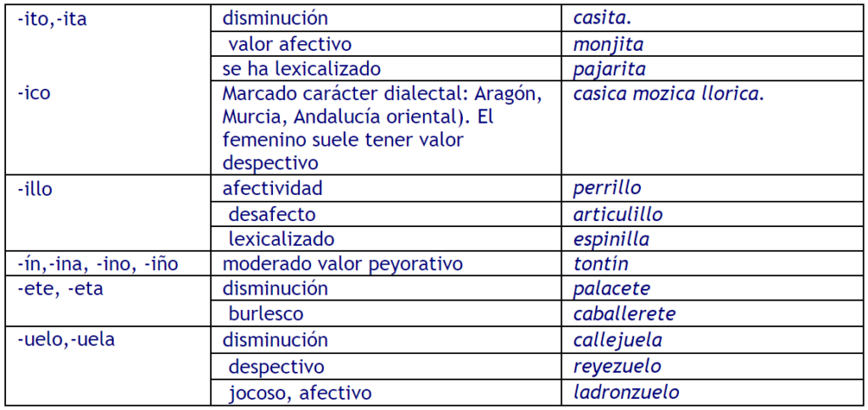868x410 pixels.
Task: Select the example word "perrillo"
Action: coord(608,188)
